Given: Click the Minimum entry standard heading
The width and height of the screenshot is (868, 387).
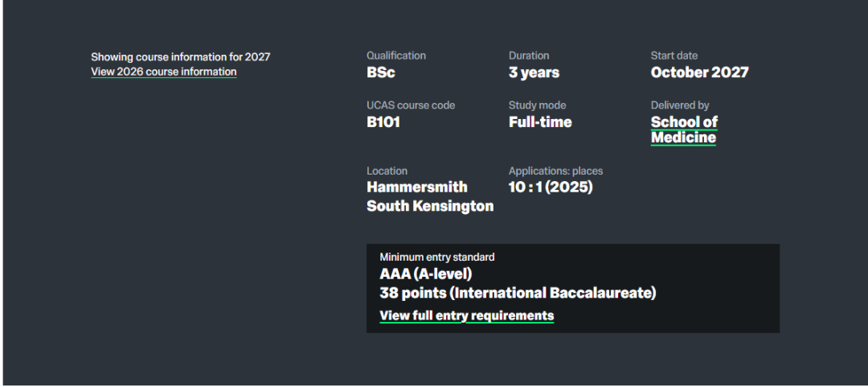Looking at the screenshot, I should coord(436,257).
